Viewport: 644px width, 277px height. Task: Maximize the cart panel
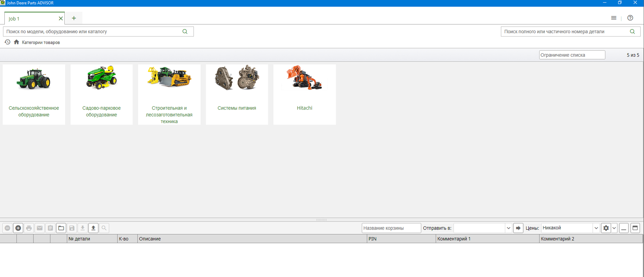point(635,228)
